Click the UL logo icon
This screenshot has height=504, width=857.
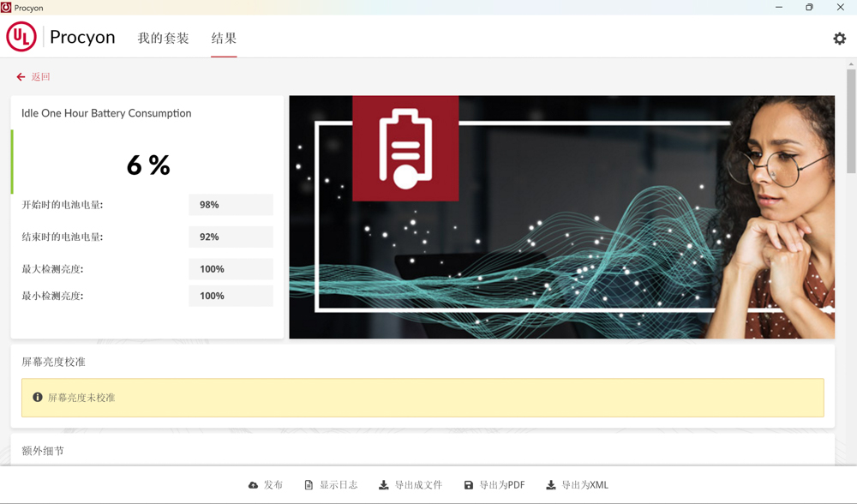tap(21, 37)
